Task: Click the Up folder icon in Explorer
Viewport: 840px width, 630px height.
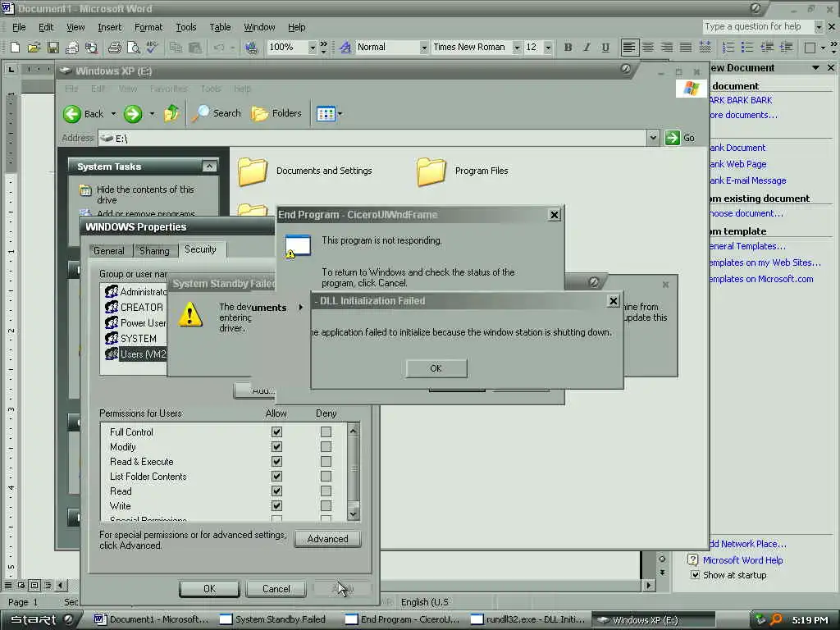Action: [x=171, y=113]
